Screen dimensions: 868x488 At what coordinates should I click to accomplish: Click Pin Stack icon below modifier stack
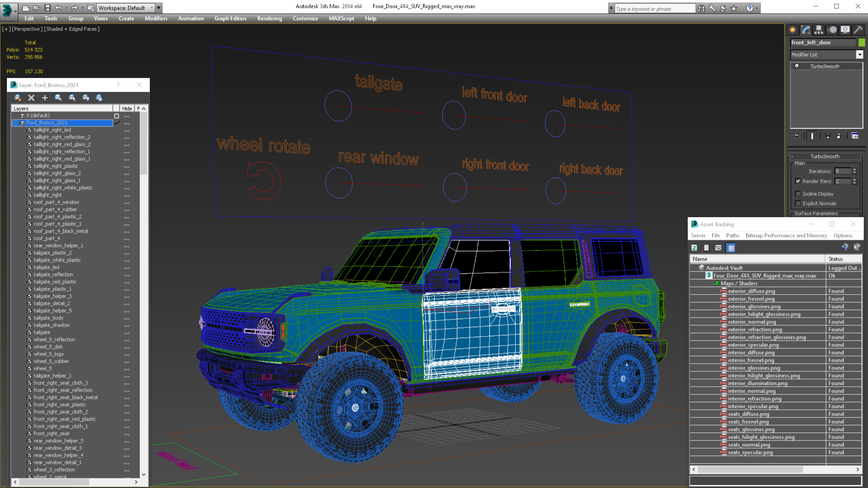(x=796, y=136)
